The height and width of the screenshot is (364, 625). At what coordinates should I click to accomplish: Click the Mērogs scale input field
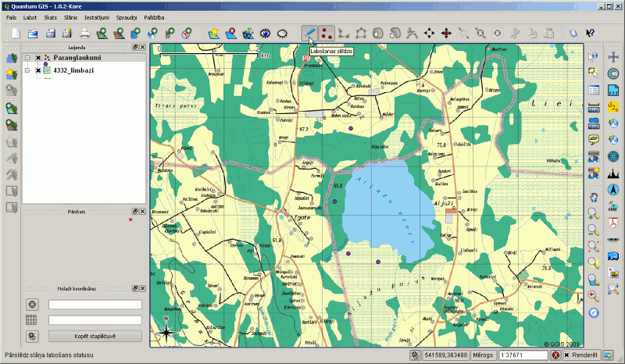[523, 355]
